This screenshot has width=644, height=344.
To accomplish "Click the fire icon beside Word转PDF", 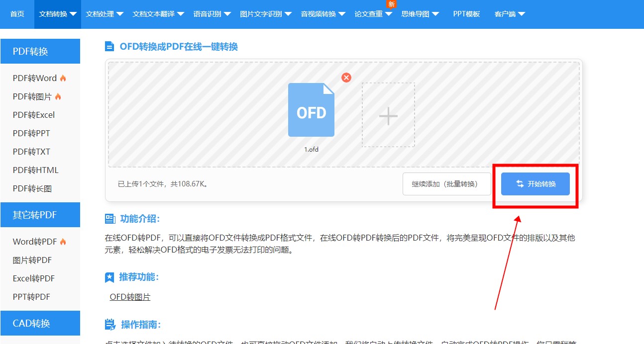I will [x=63, y=242].
